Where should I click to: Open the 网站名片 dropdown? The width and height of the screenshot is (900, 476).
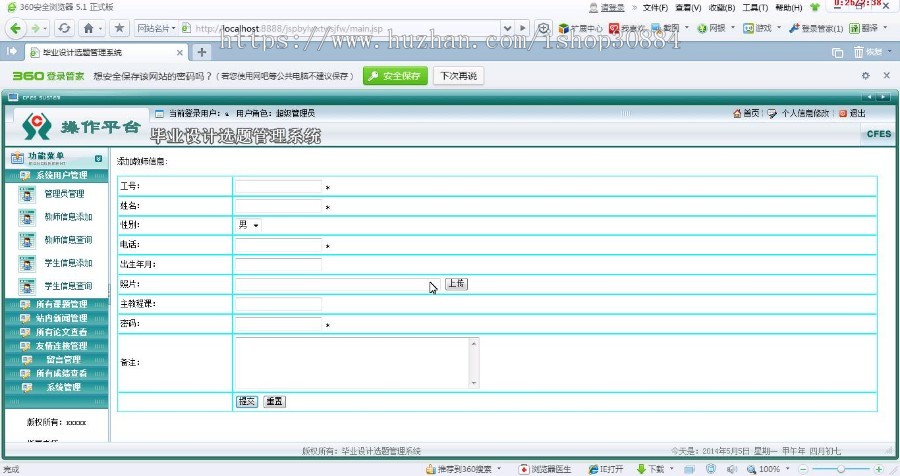(156, 28)
